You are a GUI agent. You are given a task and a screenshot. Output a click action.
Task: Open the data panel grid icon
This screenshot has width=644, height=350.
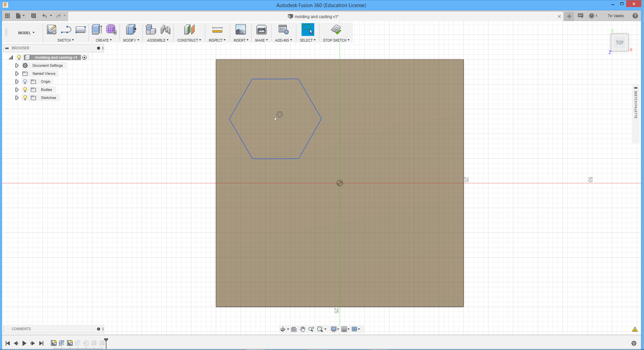pyautogui.click(x=7, y=16)
